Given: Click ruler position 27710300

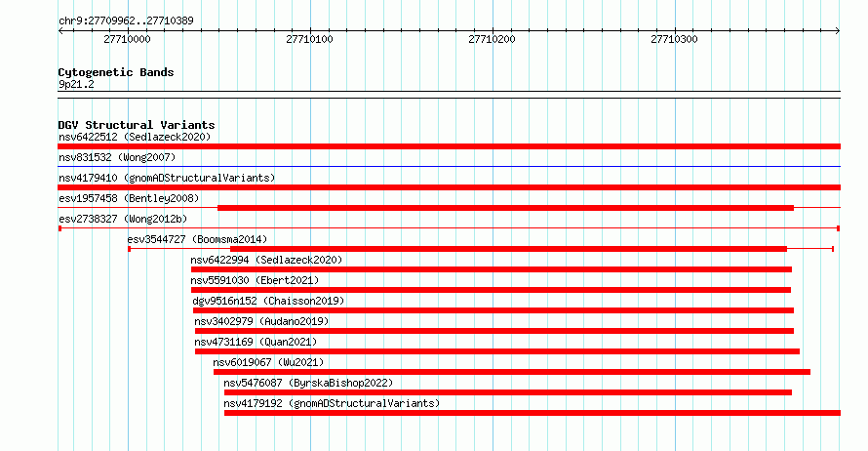Looking at the screenshot, I should tap(674, 39).
